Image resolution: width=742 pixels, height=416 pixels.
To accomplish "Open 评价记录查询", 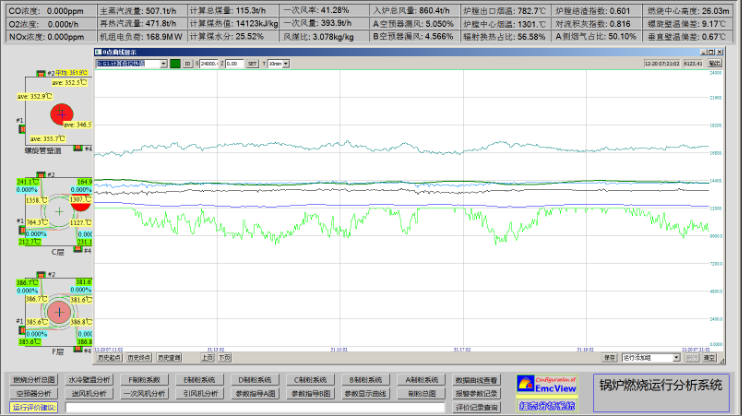I will pyautogui.click(x=476, y=407).
